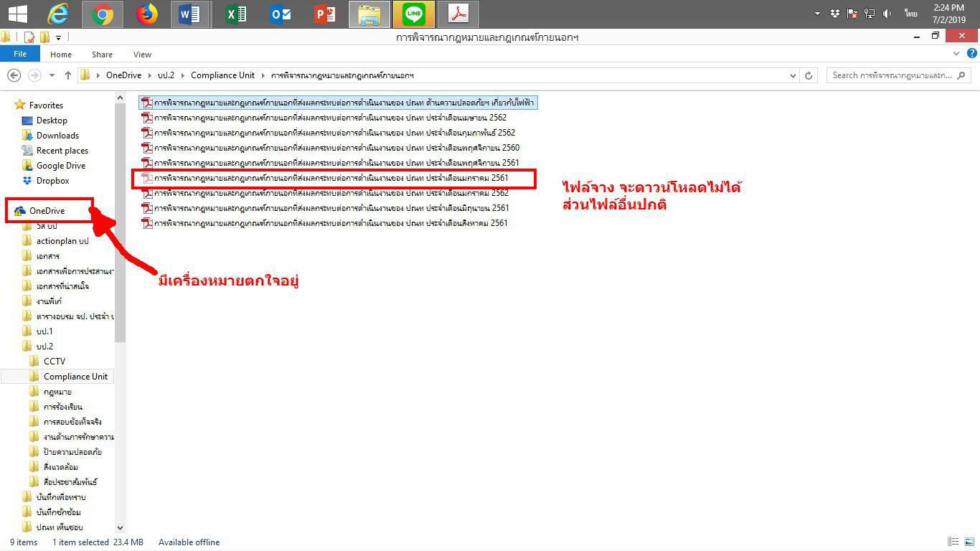This screenshot has height=551, width=980.
Task: Select the Compliance Unit folder in the tree
Action: point(75,377)
